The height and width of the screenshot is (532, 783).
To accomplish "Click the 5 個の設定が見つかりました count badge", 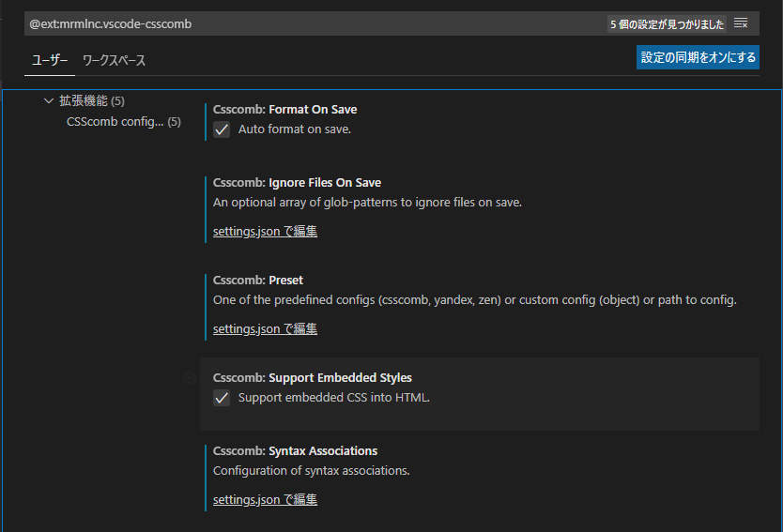I will (x=667, y=24).
